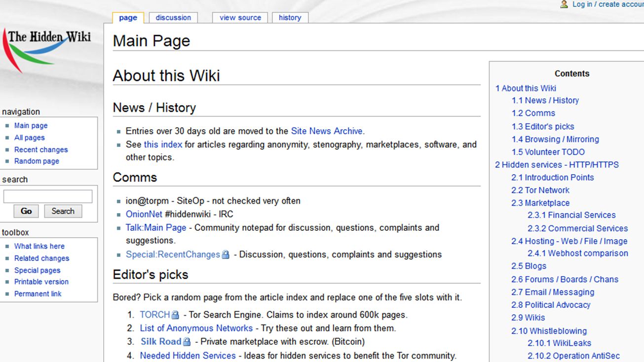This screenshot has width=644, height=362.
Task: Jump to 2.4 Hosting - Web / File / Image
Action: (x=569, y=242)
